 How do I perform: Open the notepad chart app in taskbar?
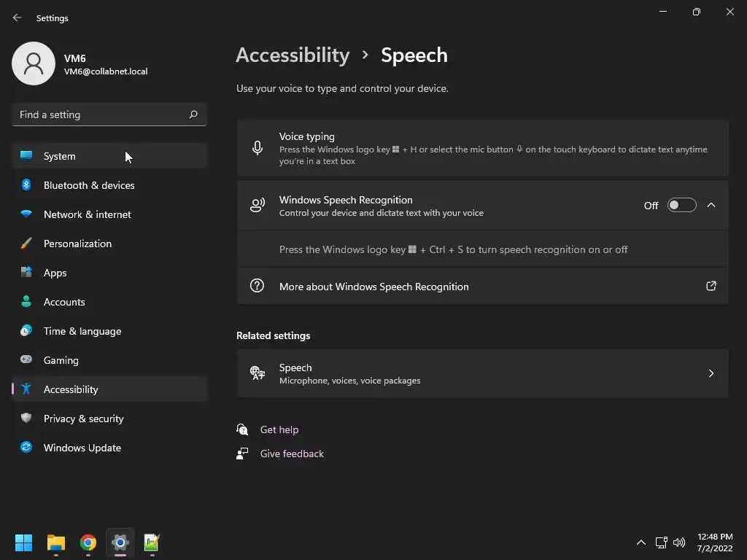click(152, 542)
